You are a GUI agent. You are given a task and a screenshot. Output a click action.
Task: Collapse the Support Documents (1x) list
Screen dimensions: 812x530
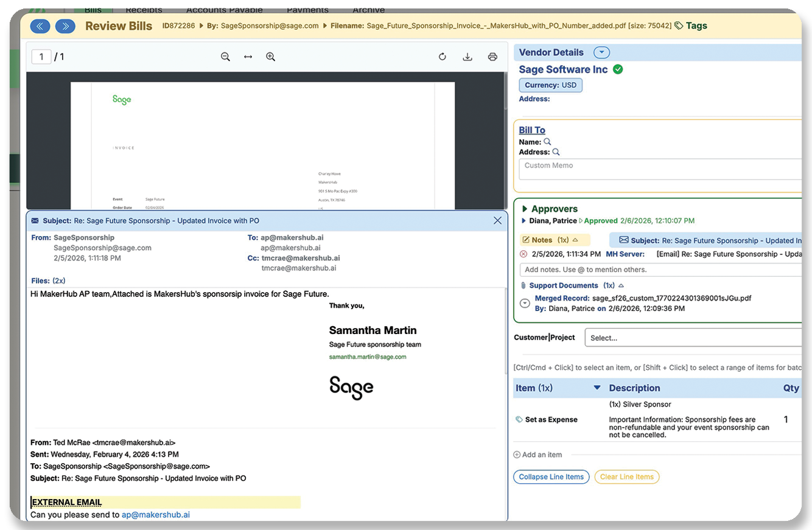click(621, 285)
